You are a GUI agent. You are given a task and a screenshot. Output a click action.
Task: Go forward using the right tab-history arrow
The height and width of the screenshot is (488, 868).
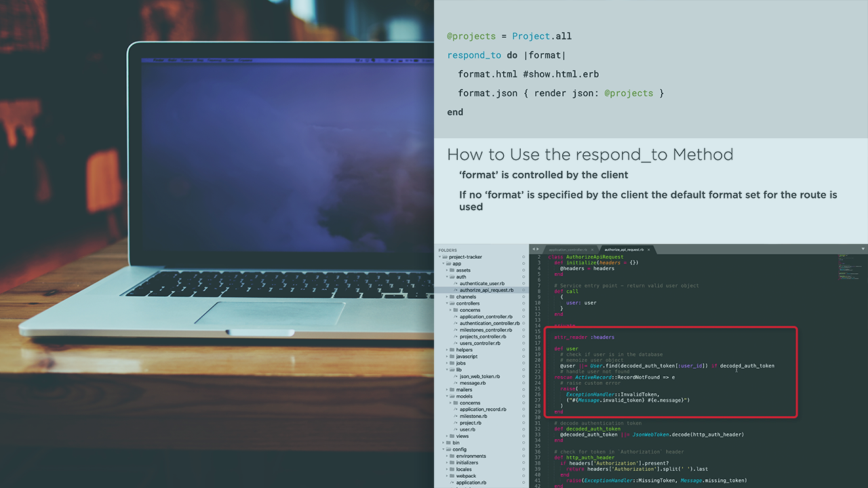538,249
